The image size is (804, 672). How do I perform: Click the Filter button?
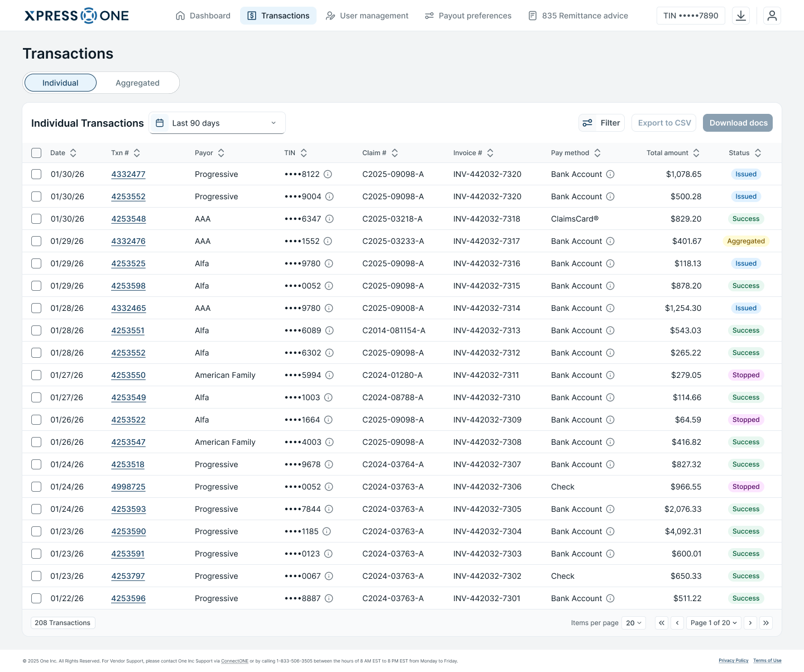601,123
